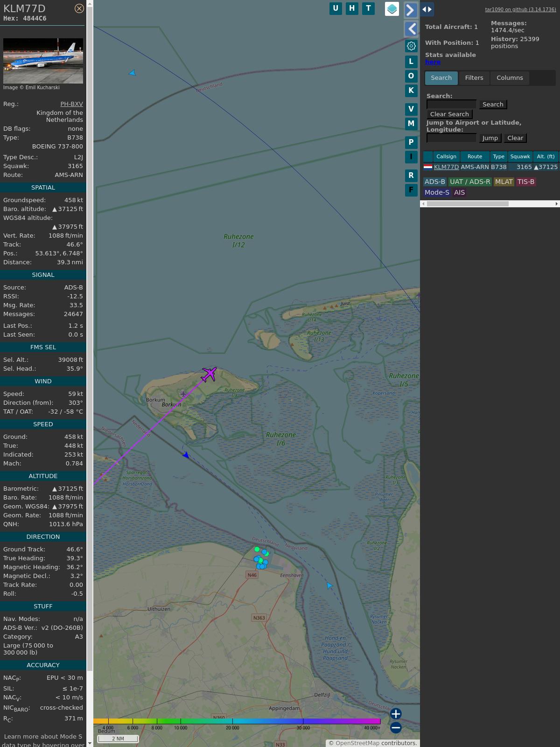
Task: Open the PH-BXV registration link
Action: (x=71, y=104)
